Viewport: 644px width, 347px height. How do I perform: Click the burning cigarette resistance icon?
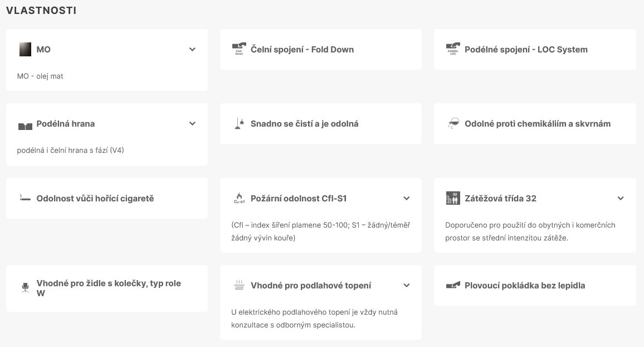(x=25, y=199)
